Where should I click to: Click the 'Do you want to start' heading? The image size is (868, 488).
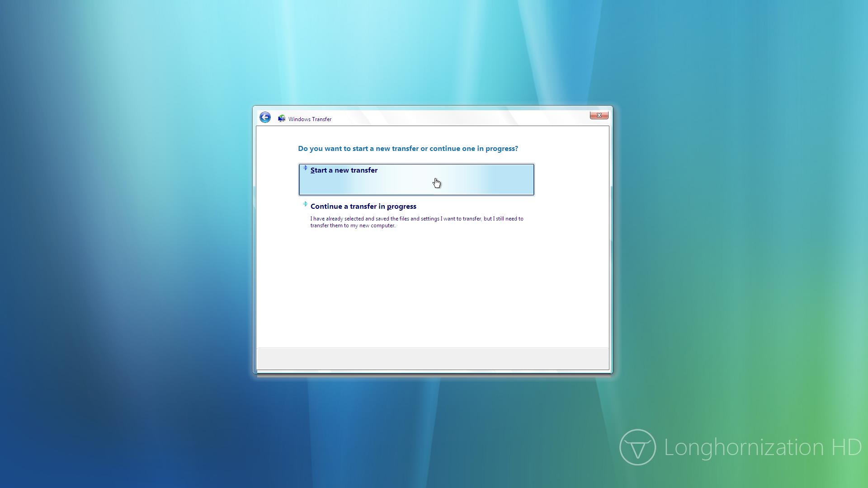[x=408, y=149]
